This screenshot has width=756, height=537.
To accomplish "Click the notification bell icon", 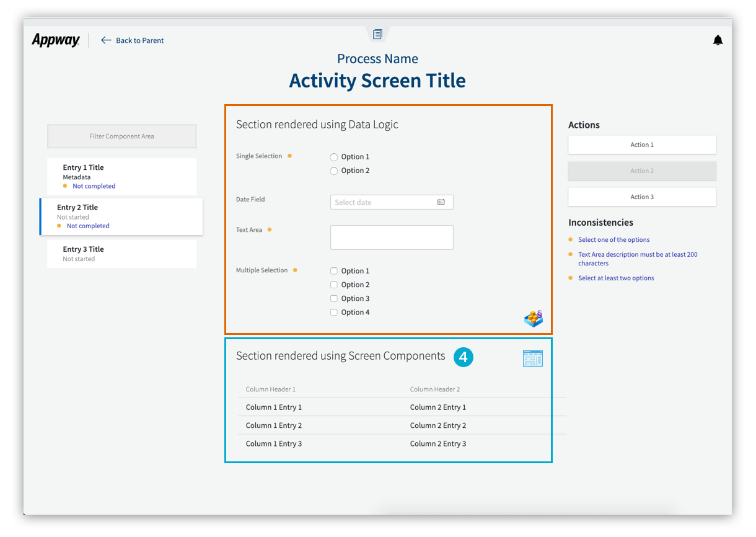I will point(718,40).
